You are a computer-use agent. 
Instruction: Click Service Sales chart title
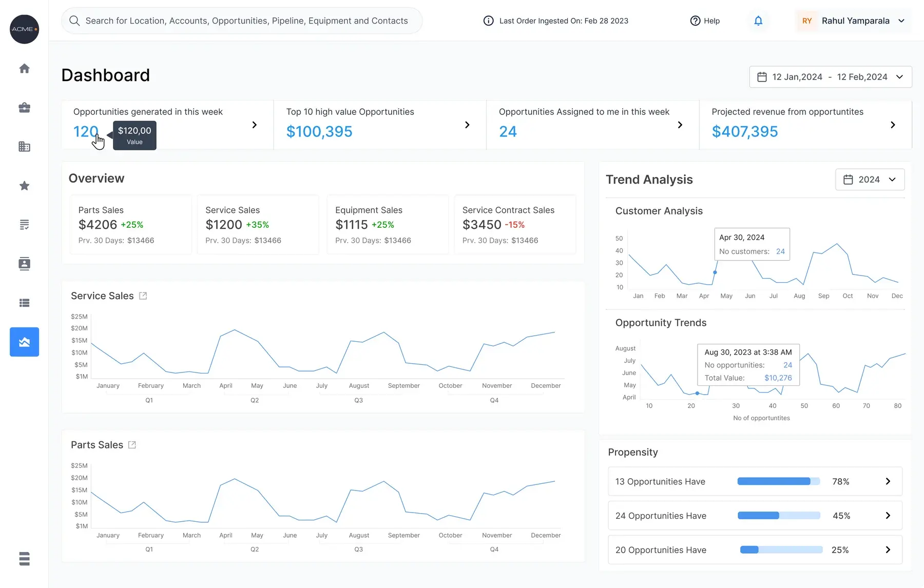click(x=102, y=296)
